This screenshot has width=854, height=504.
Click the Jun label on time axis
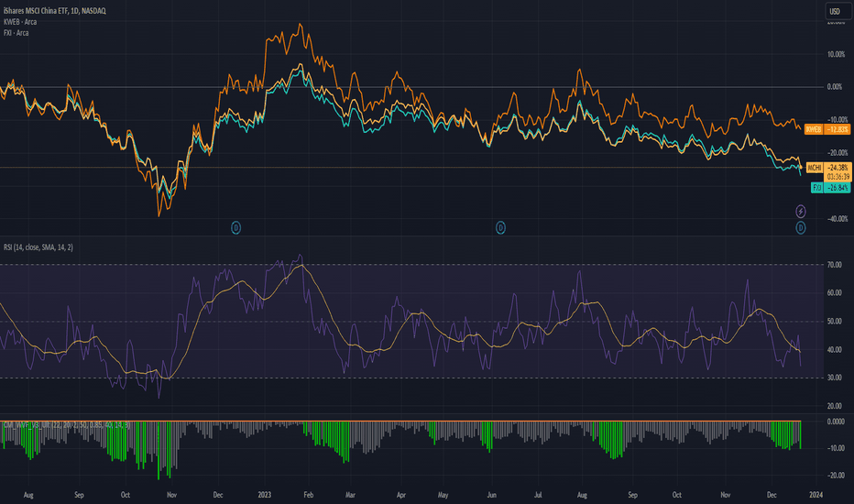click(492, 495)
